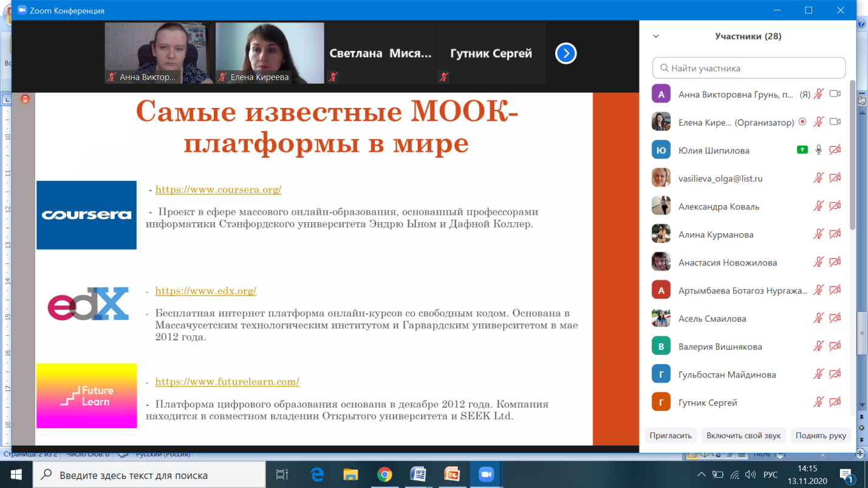
Task: Click the muted mic icon for Анастасия Новожилова
Action: pyautogui.click(x=819, y=262)
